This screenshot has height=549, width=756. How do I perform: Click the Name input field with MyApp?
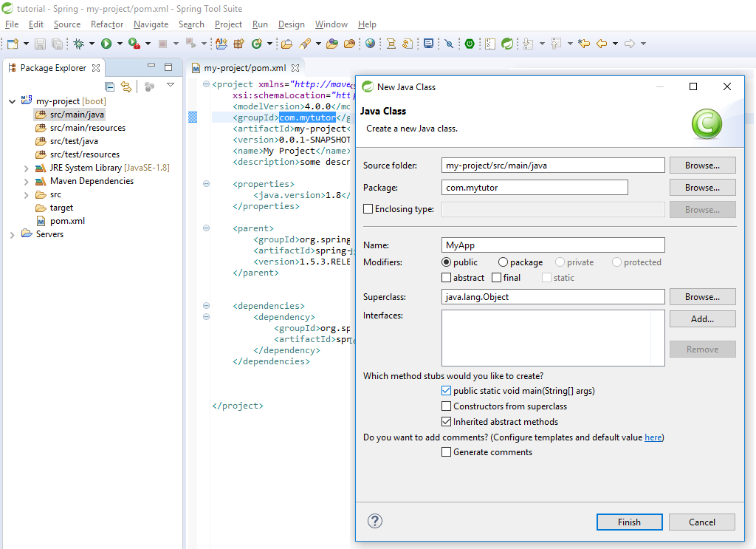(x=553, y=245)
